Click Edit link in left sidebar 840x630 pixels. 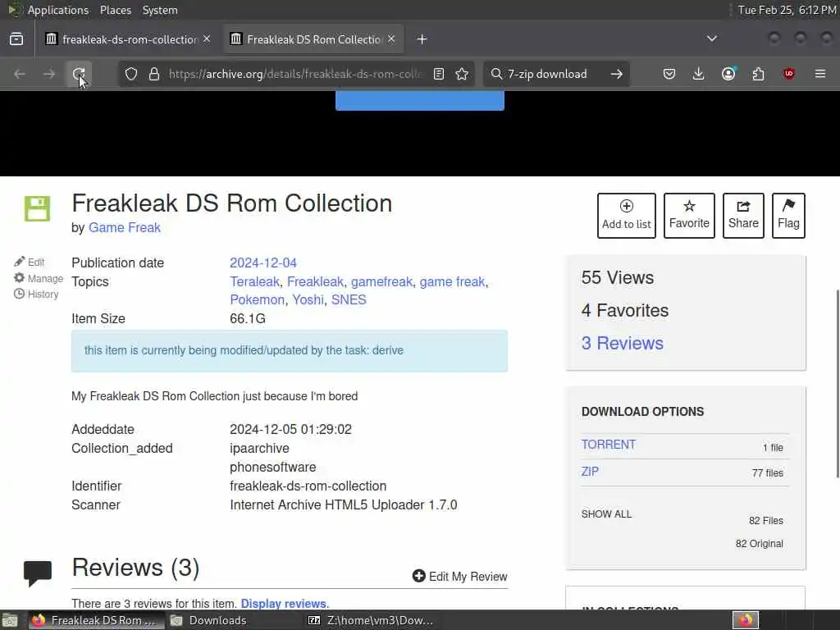(x=30, y=262)
